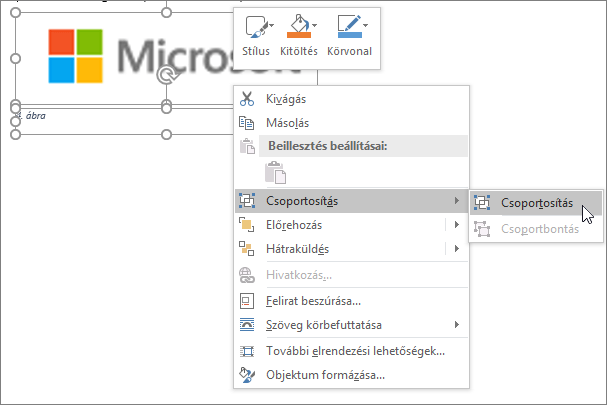Click the paste option clipboard button
607x405 pixels.
point(276,173)
